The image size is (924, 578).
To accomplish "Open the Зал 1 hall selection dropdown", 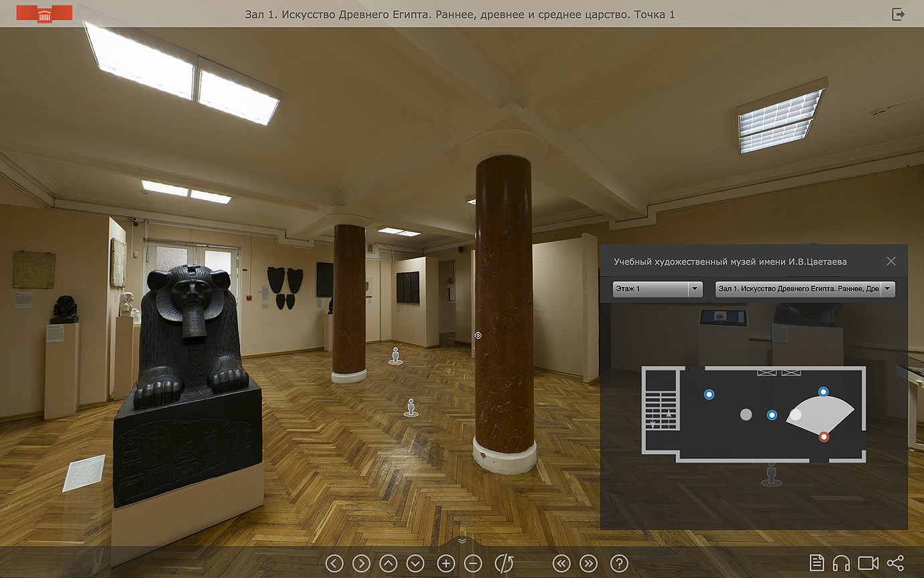I will pyautogui.click(x=805, y=289).
